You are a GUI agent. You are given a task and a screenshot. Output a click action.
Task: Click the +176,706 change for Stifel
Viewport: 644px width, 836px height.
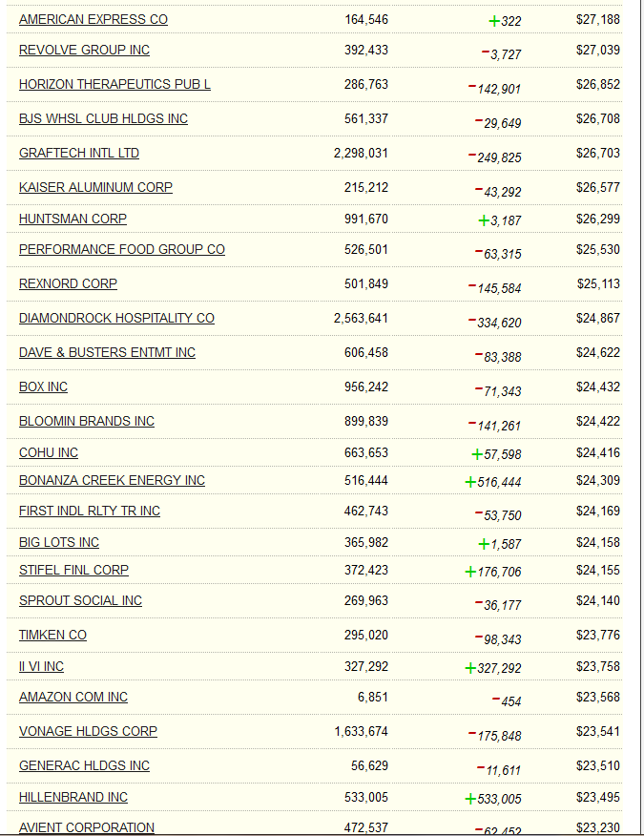493,572
